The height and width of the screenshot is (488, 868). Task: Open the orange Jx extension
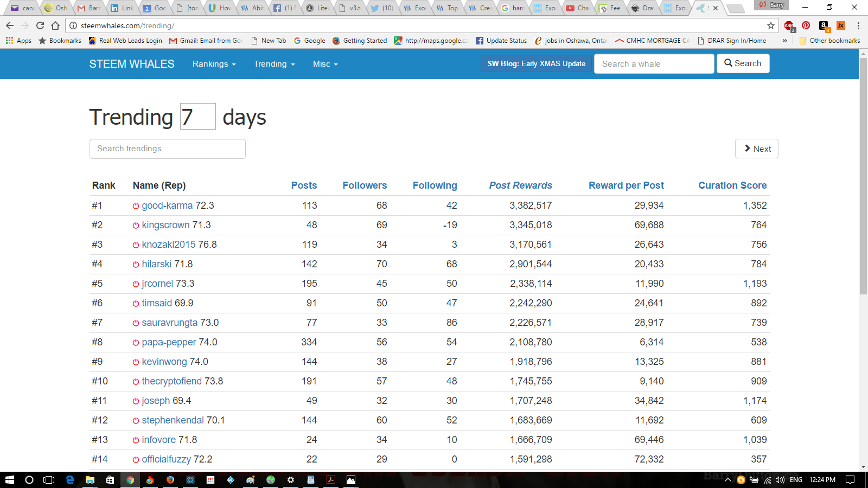[841, 25]
